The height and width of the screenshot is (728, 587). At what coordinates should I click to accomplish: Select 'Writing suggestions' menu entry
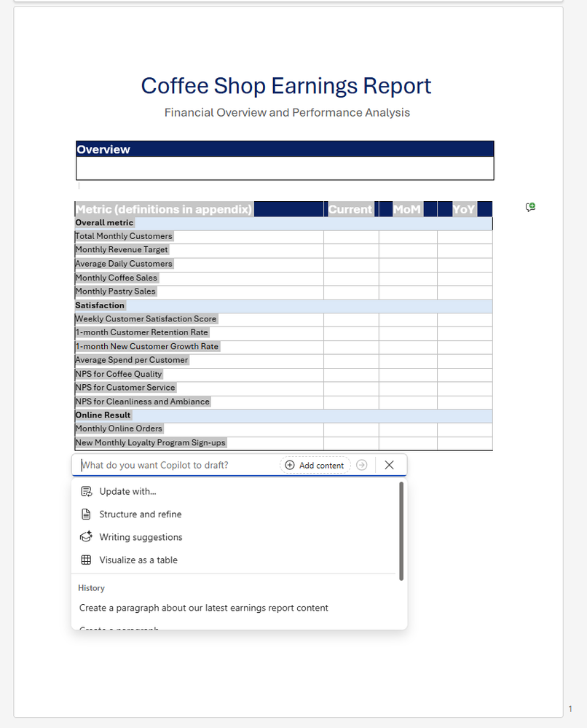[x=141, y=536]
